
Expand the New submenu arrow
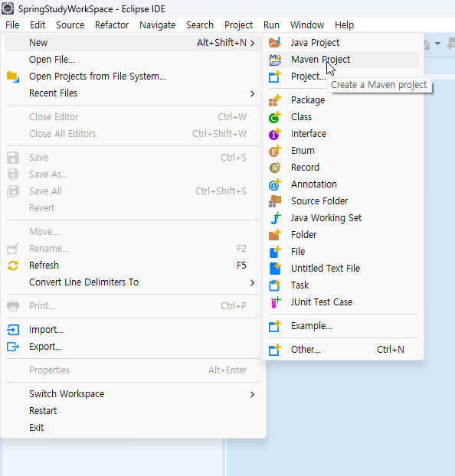(x=252, y=43)
